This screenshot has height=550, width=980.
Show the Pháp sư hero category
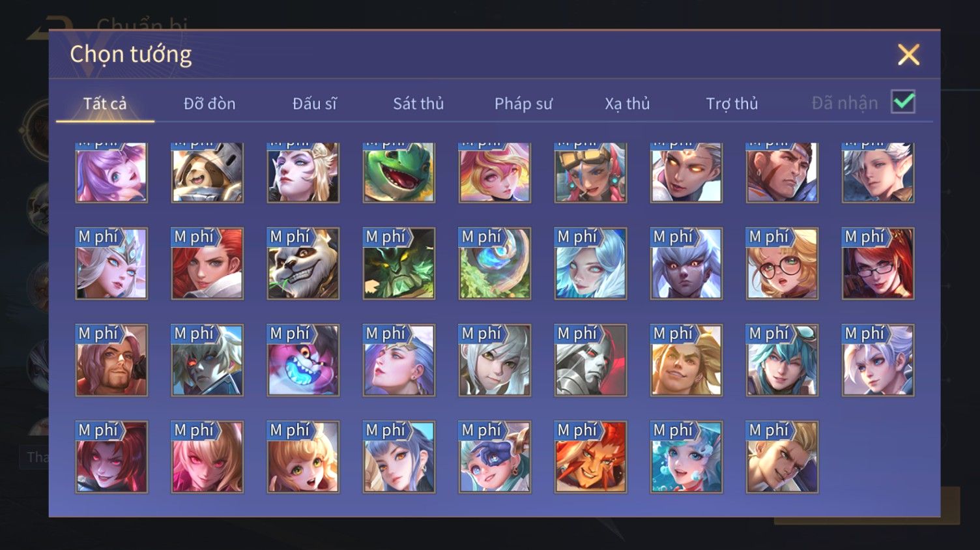[523, 103]
